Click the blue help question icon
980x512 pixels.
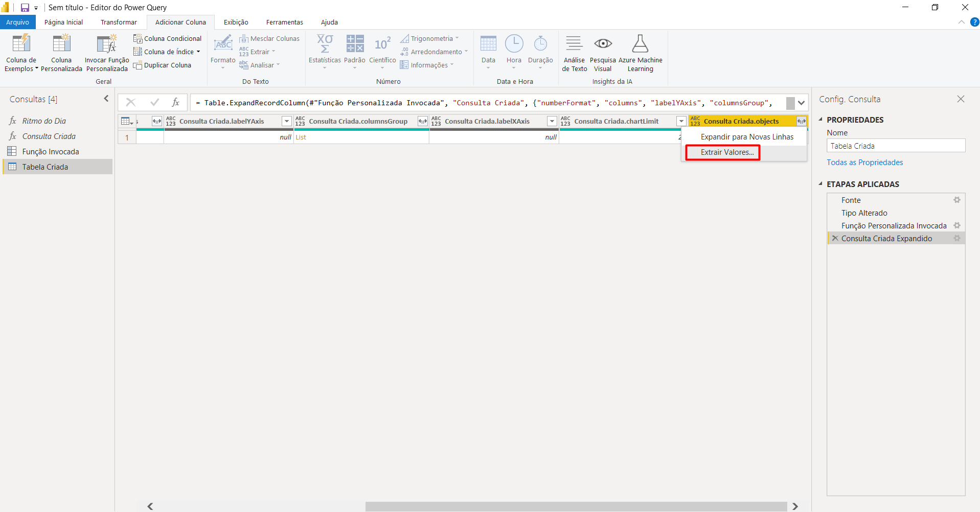(x=974, y=22)
